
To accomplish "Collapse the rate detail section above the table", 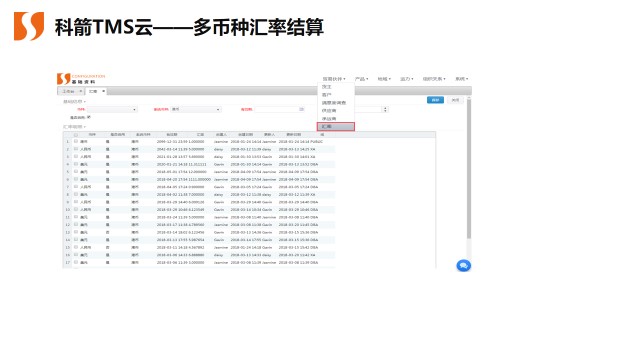I will (74, 127).
